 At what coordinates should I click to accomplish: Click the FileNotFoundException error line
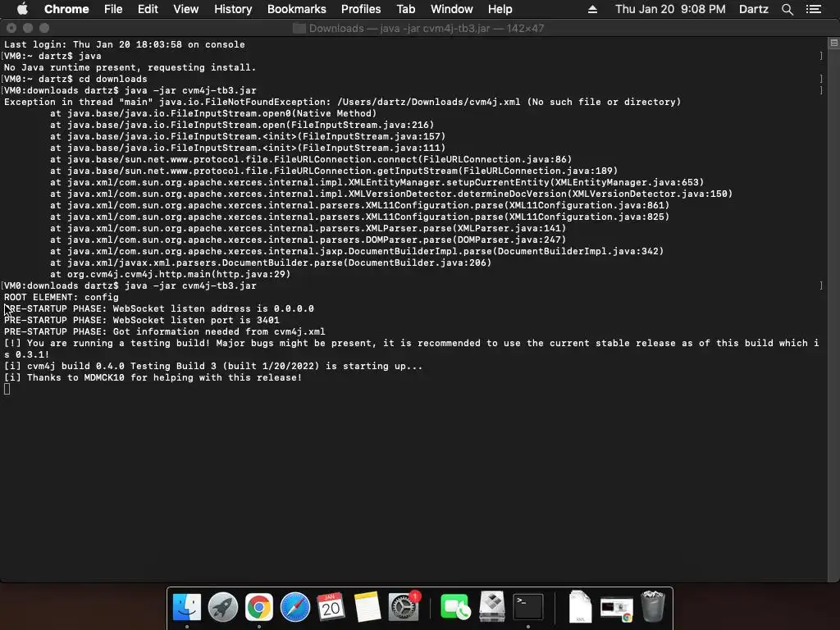pos(342,102)
